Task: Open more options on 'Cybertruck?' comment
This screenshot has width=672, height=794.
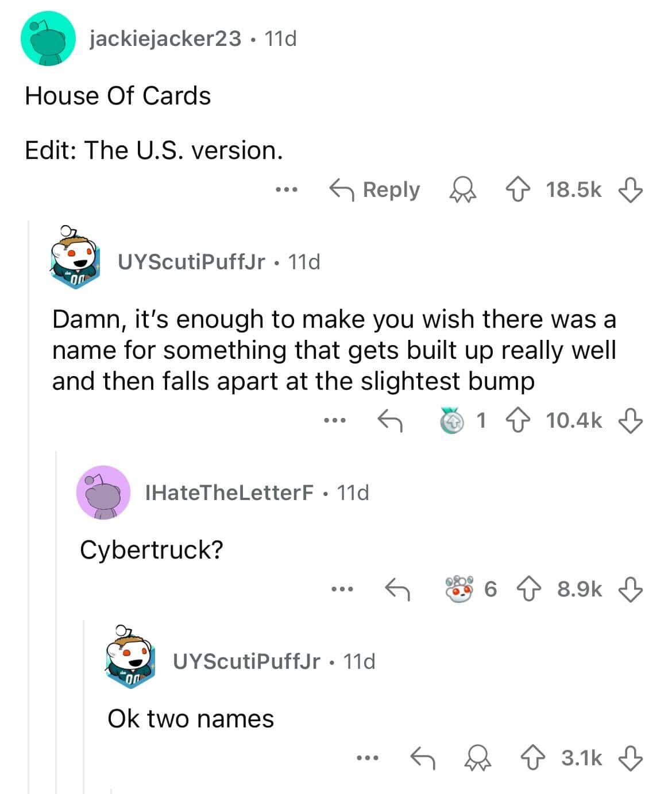Action: 342,589
